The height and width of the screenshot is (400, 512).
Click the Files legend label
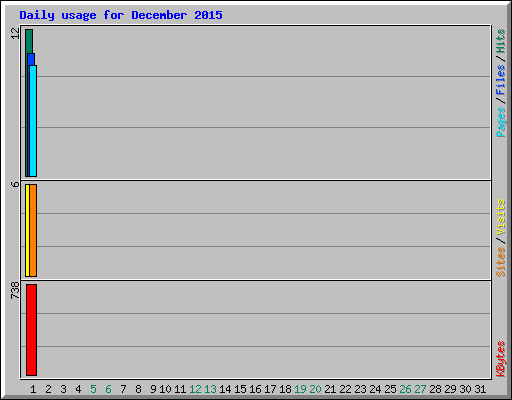pyautogui.click(x=500, y=80)
